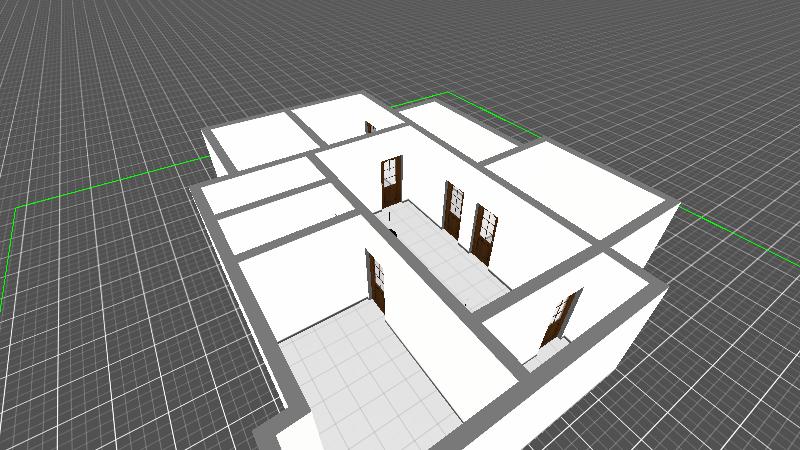This screenshot has height=450, width=800.
Task: Select the door in the front tiled room
Action: 376,280
